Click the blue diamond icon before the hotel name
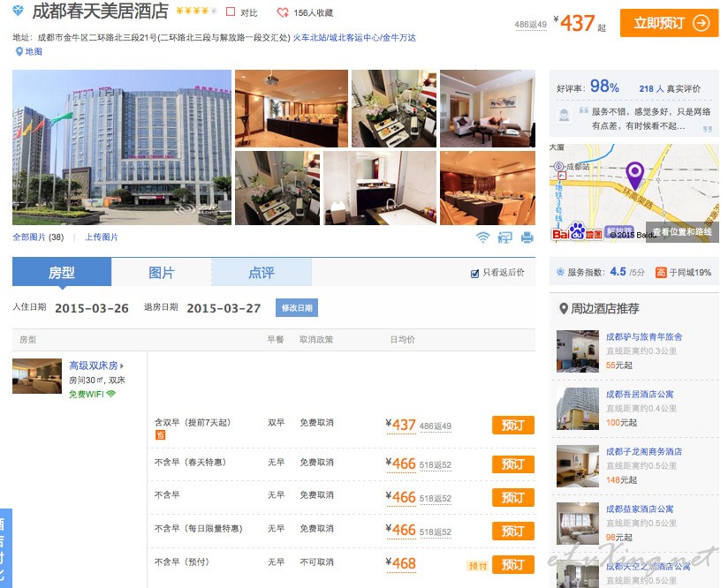728x588 pixels. coord(19,12)
